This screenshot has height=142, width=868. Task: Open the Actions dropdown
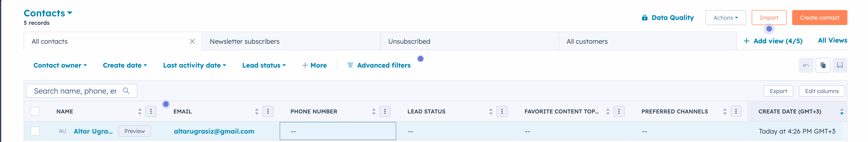tap(725, 18)
